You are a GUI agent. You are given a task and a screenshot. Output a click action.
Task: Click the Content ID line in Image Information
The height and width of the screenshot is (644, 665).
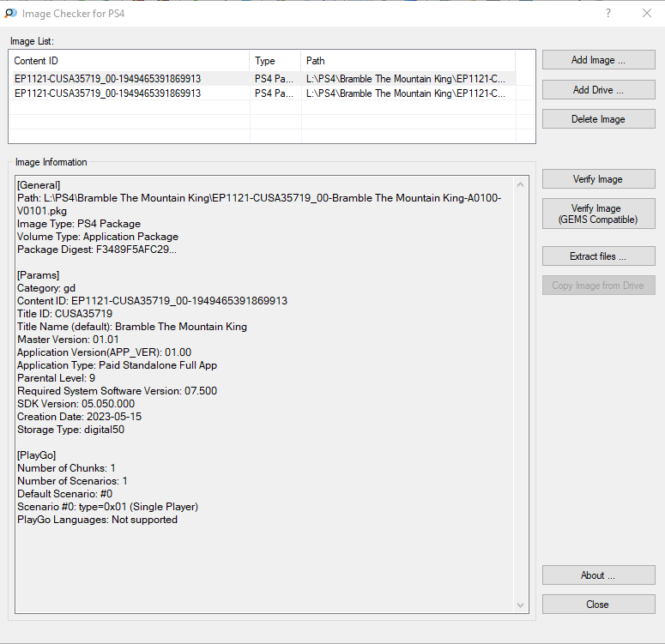pos(152,301)
